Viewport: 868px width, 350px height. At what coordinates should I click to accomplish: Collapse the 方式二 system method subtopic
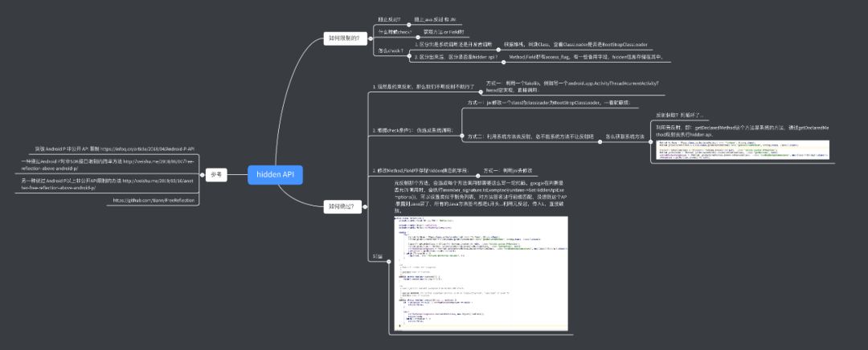(600, 140)
